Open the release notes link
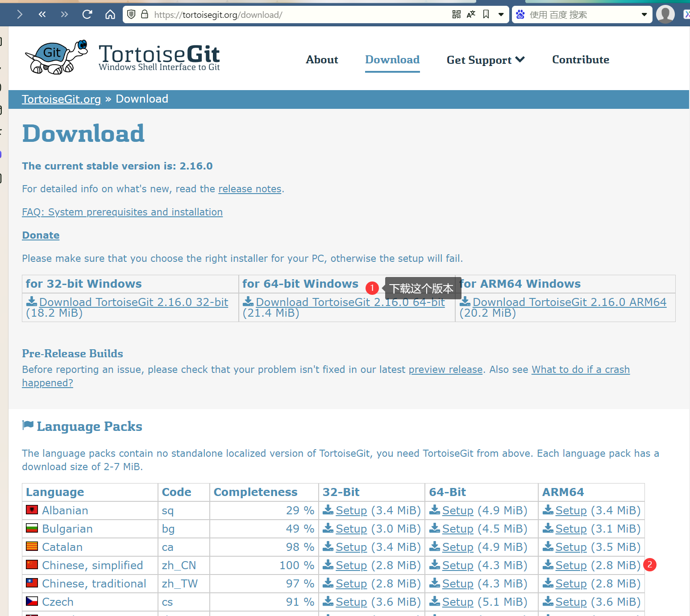 tap(249, 189)
